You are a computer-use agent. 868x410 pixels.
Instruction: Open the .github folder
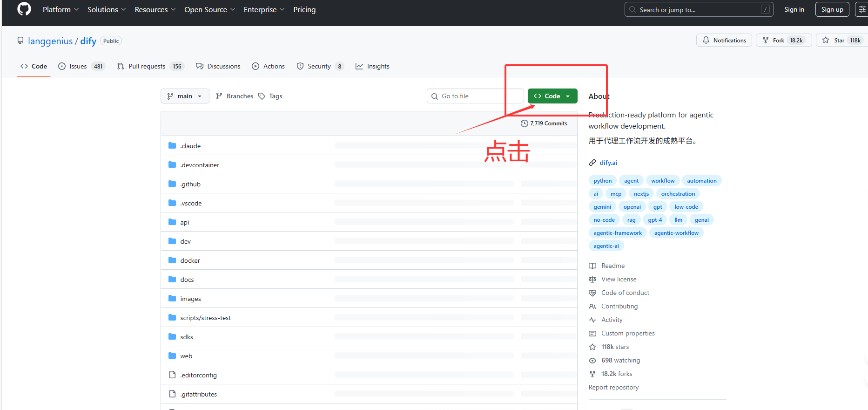click(190, 184)
